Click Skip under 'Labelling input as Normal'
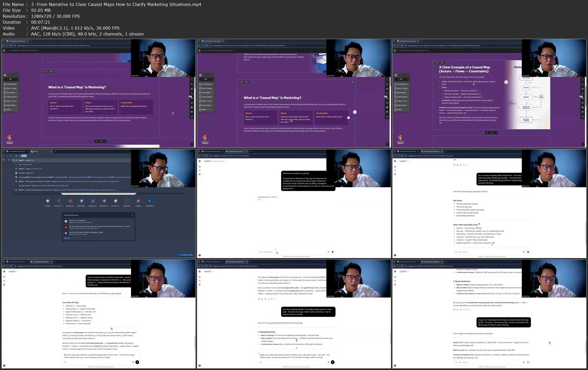 259,200
